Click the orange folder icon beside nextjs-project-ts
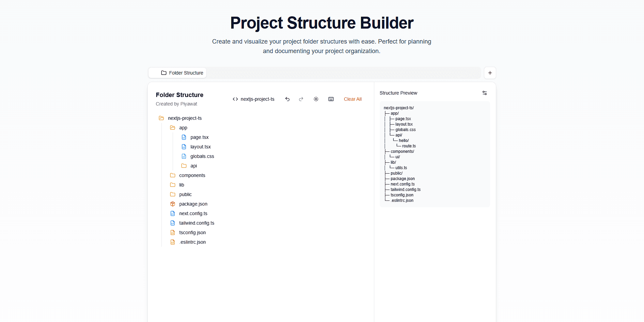 pos(161,118)
